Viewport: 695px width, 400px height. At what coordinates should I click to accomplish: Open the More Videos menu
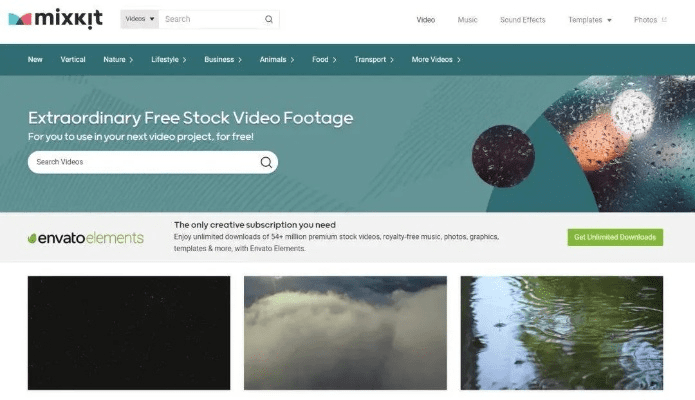(436, 59)
